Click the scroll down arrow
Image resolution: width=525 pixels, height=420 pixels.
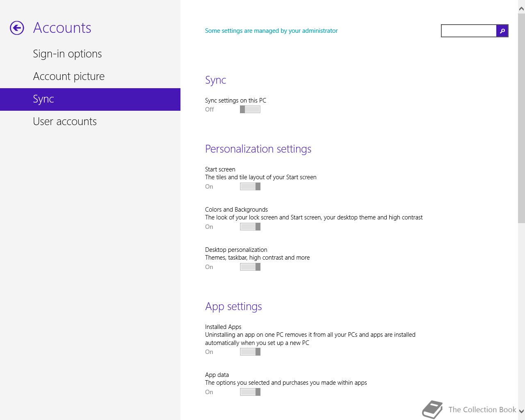click(x=521, y=411)
